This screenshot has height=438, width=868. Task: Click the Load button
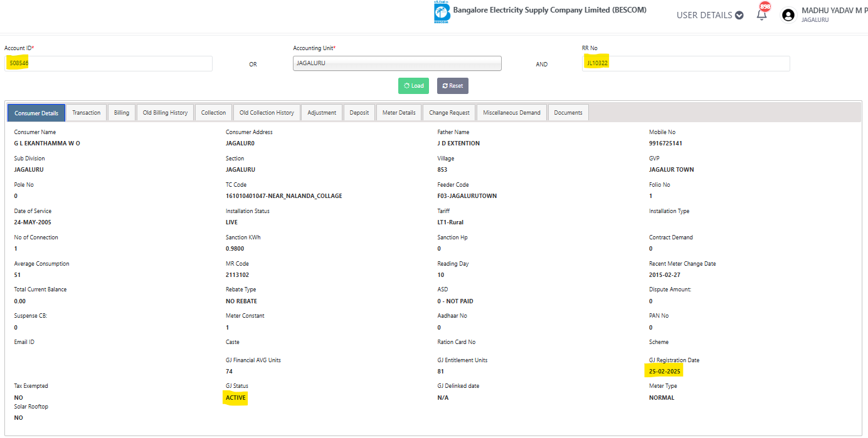pos(413,86)
